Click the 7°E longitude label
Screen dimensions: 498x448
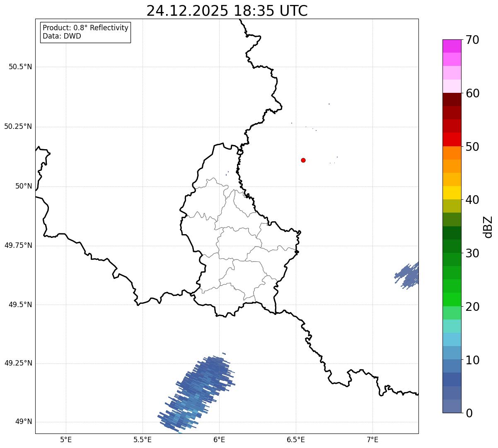(372, 440)
